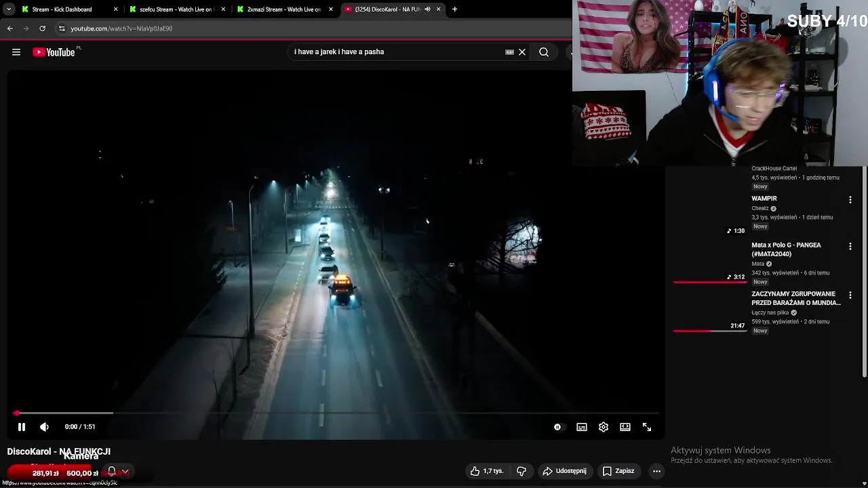This screenshot has height=488, width=868.
Task: Switch to theater mode
Action: tap(625, 427)
